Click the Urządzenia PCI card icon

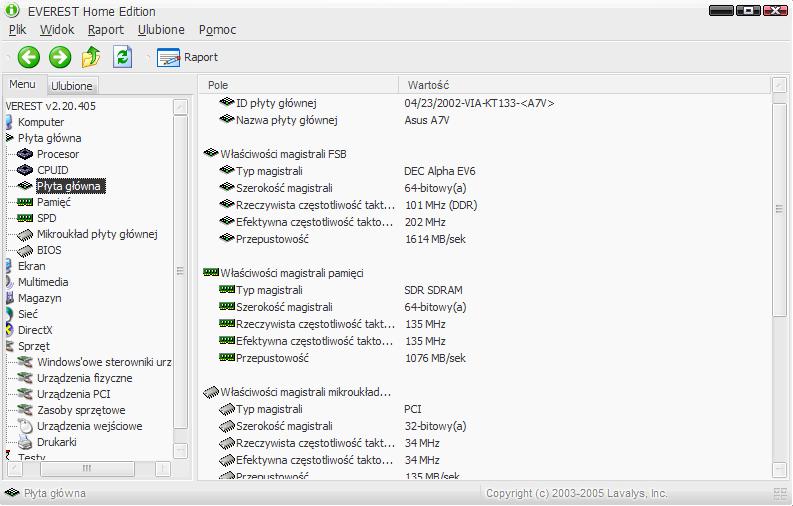[25, 394]
